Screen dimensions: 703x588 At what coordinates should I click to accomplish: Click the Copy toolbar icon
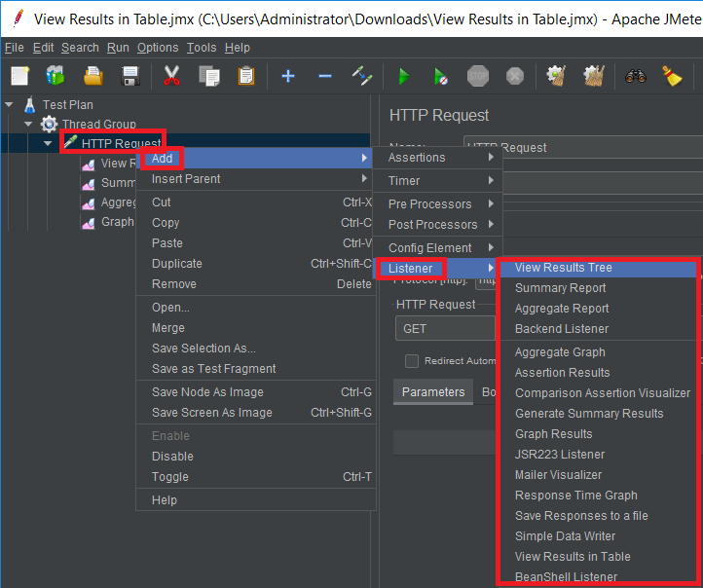pyautogui.click(x=209, y=76)
